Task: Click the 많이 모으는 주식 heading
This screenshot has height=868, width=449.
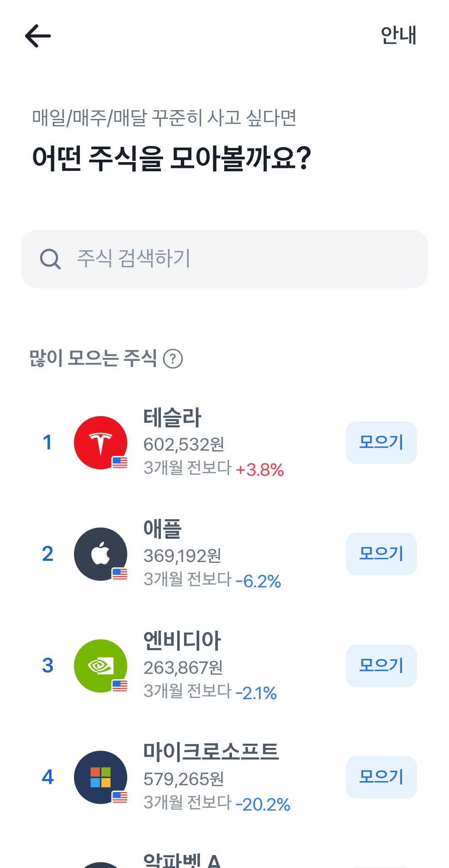Action: click(x=93, y=358)
